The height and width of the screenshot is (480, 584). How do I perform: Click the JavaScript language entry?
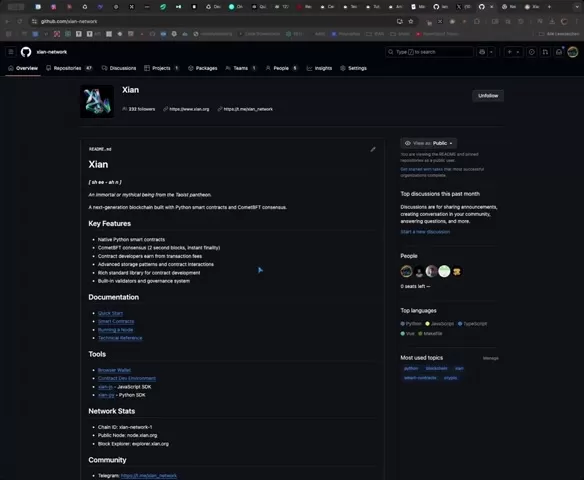point(439,324)
